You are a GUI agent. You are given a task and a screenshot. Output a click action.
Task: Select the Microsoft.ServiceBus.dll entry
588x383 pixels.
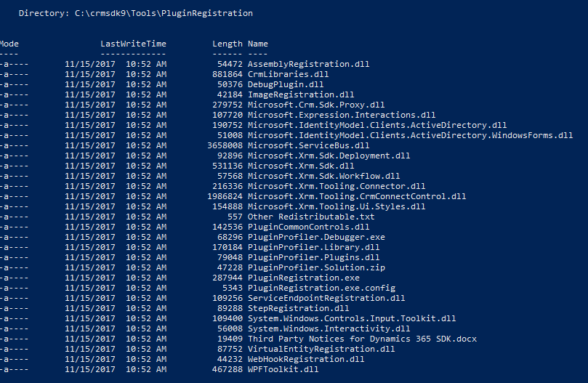click(x=185, y=145)
